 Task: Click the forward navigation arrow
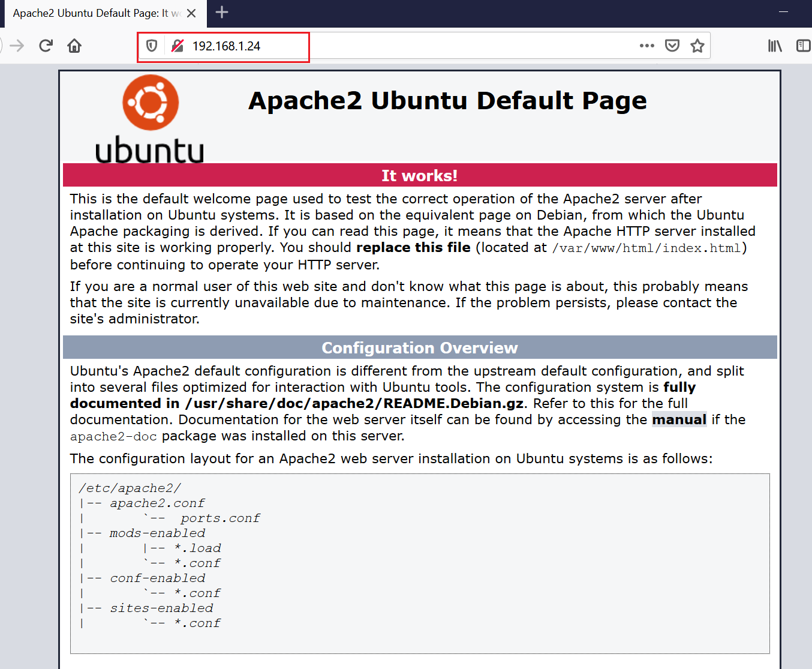click(17, 46)
